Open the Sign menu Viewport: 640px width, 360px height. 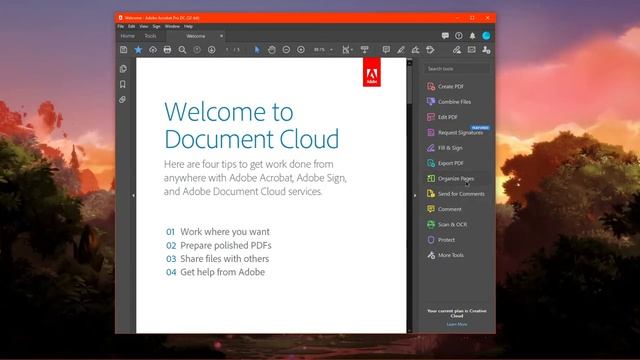[156, 26]
